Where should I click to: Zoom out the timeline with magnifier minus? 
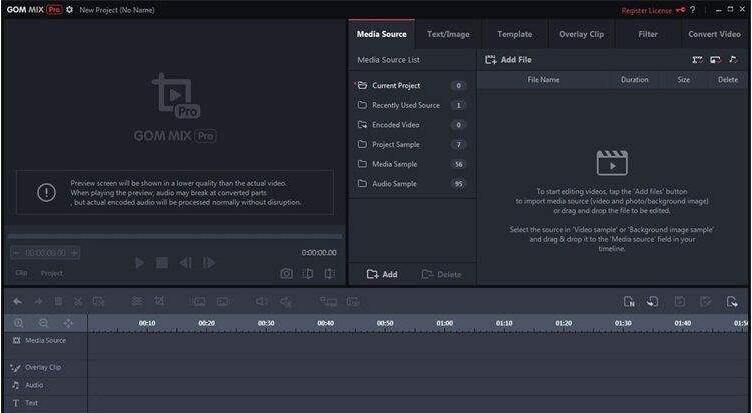click(x=43, y=323)
